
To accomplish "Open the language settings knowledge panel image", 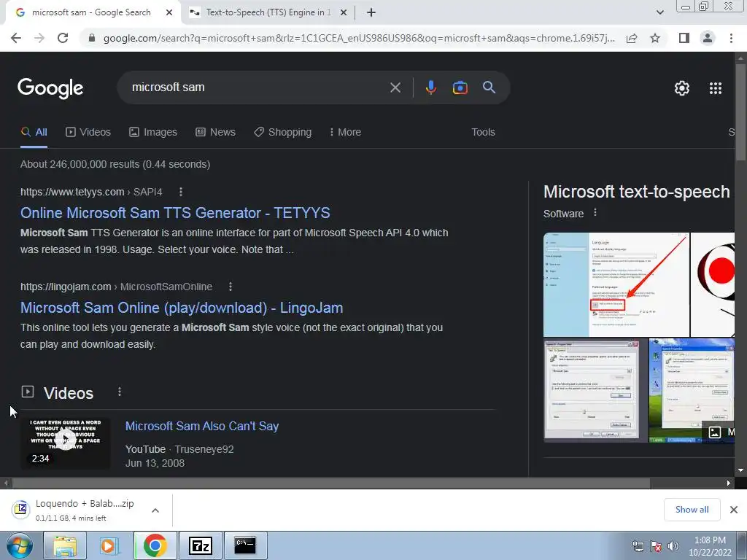I will (616, 285).
